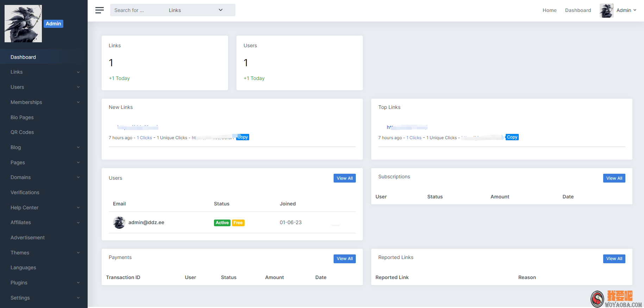The width and height of the screenshot is (644, 308).
Task: Expand the Domains sidebar menu
Action: tap(44, 177)
